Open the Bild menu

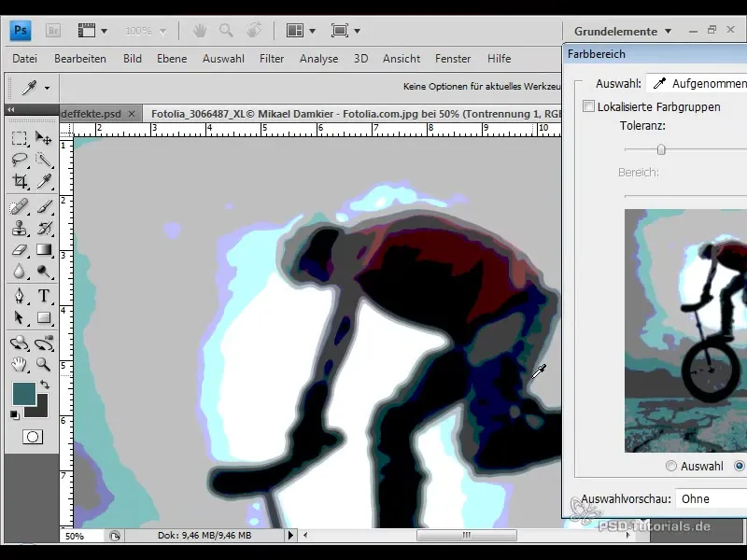point(133,59)
